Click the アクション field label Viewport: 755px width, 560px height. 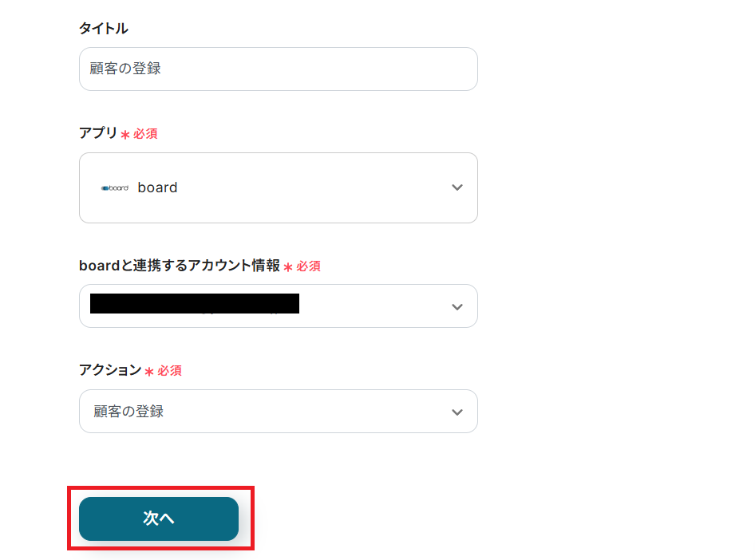(x=110, y=370)
